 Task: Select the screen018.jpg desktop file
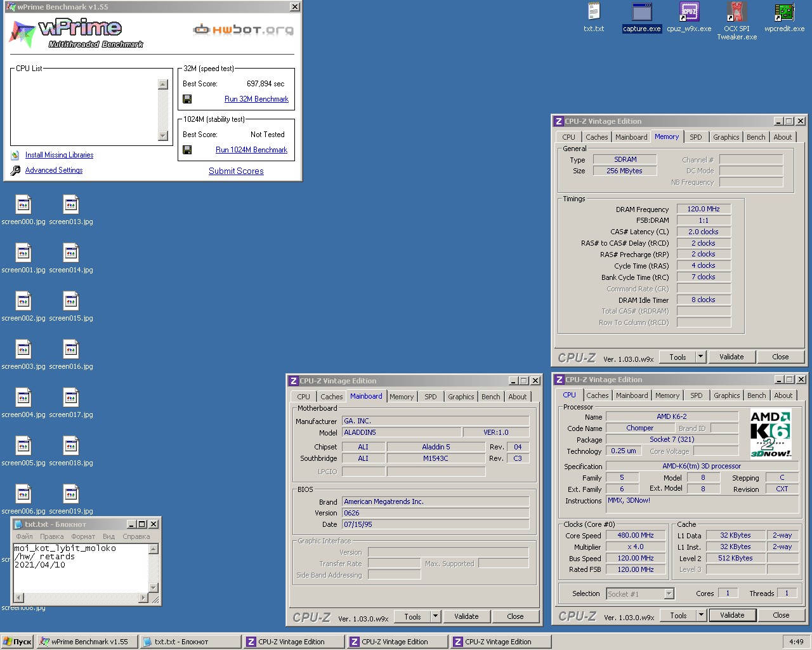tap(71, 451)
